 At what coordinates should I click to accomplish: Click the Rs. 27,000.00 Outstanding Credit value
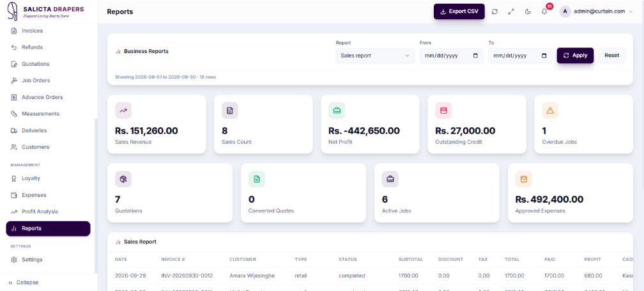coord(465,131)
